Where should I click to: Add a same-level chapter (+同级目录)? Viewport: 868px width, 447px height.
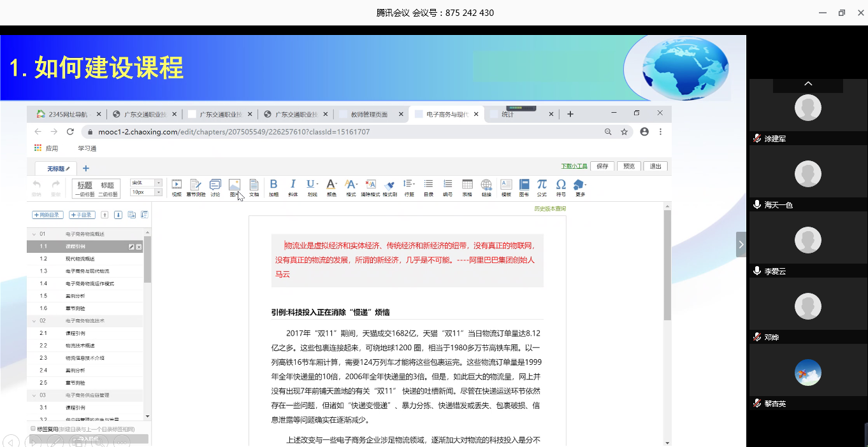[x=48, y=215]
